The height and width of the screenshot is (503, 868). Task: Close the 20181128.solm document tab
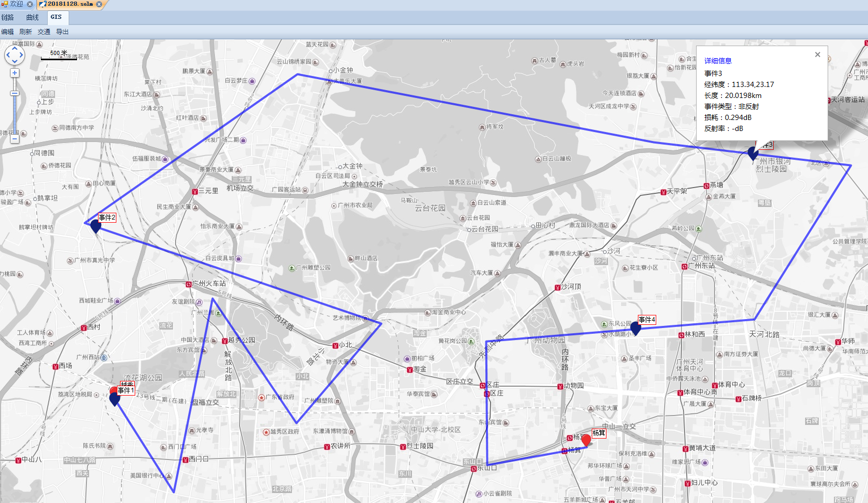[x=99, y=4]
